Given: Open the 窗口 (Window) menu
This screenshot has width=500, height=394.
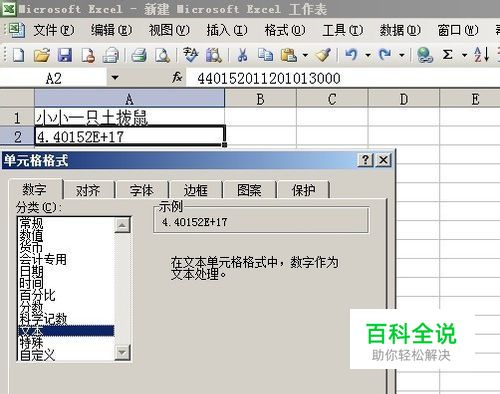Looking at the screenshot, I should coord(458,31).
